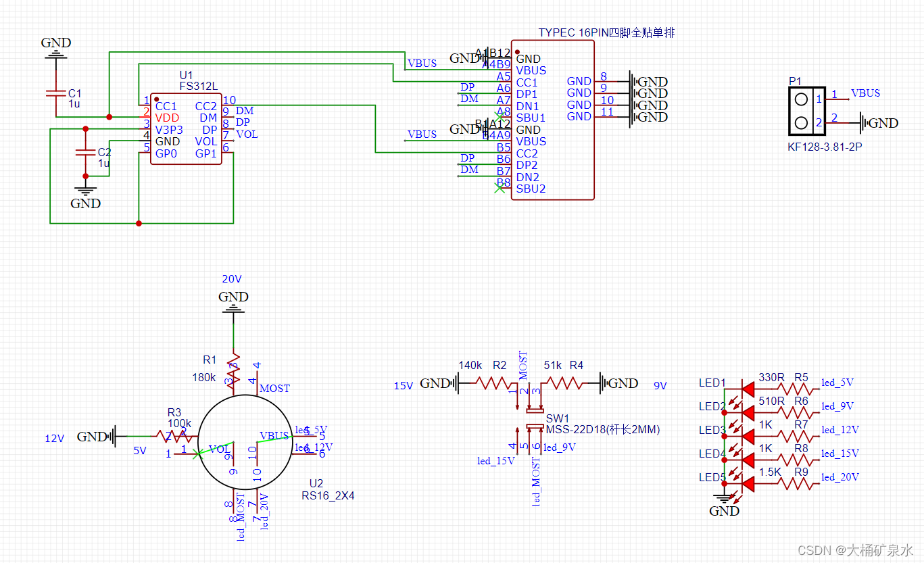This screenshot has height=563, width=924.
Task: Click the CC2 pin label on U1
Action: [205, 106]
